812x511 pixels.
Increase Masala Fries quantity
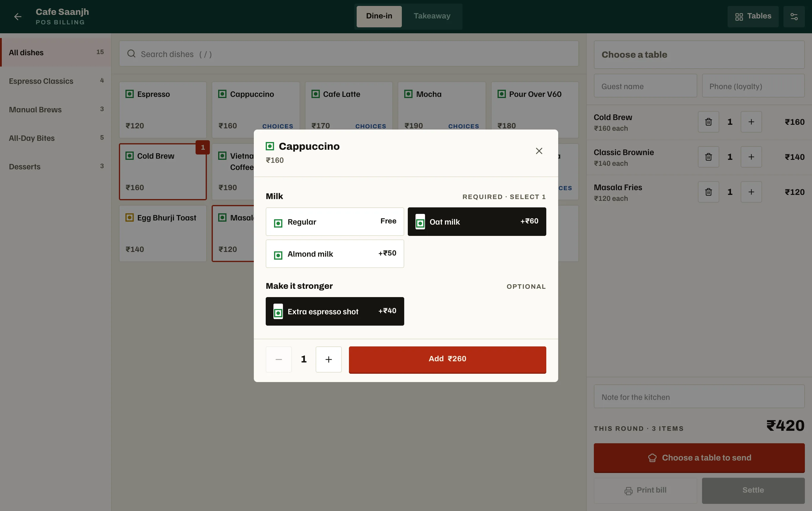click(x=751, y=192)
